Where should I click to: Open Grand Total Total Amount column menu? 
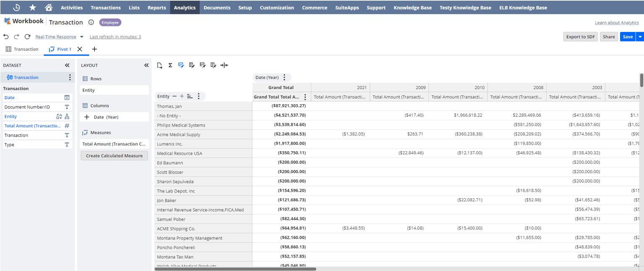305,97
